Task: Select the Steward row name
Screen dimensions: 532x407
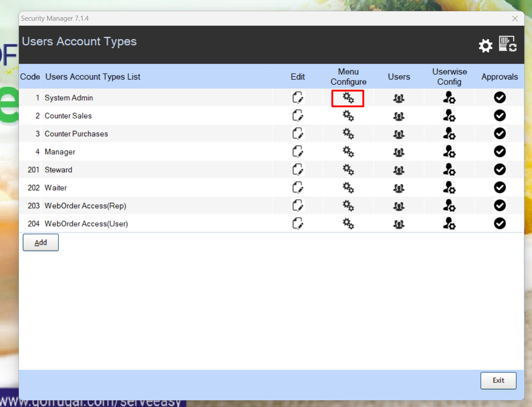Action: click(x=58, y=170)
